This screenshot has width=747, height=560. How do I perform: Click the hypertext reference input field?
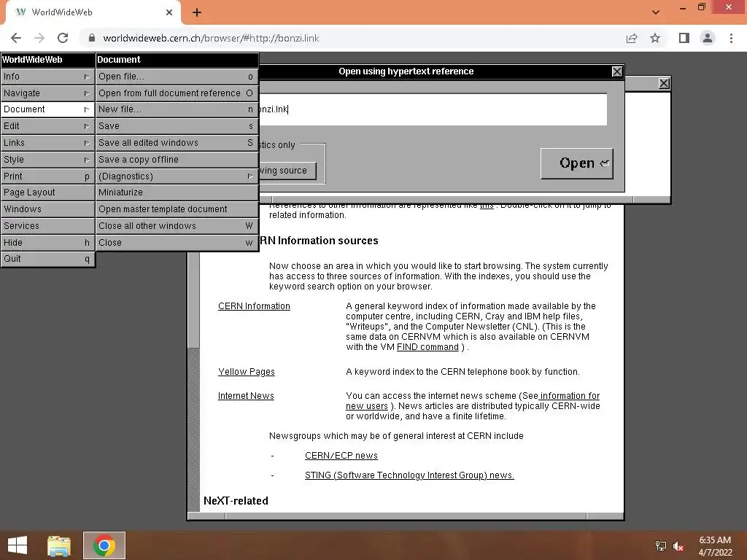(433, 109)
